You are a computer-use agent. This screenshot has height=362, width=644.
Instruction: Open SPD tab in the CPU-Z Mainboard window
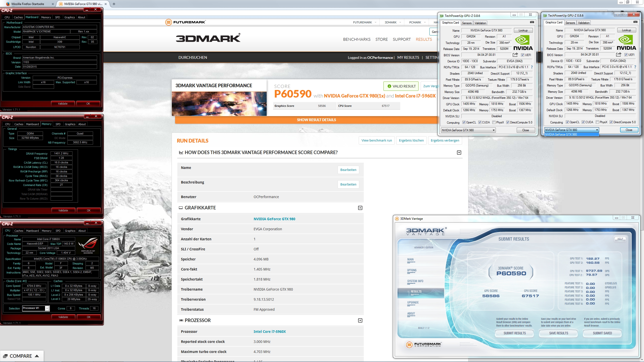(57, 17)
